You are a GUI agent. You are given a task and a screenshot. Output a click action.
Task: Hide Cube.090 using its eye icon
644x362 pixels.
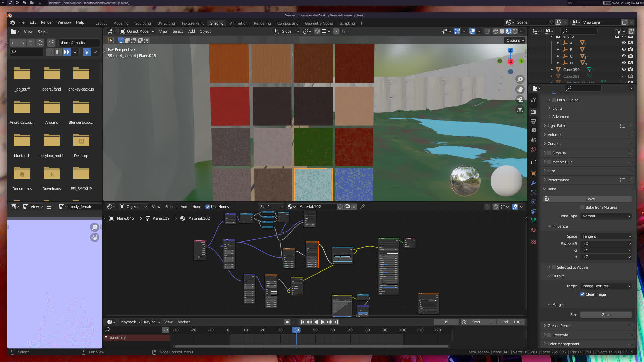(x=624, y=70)
